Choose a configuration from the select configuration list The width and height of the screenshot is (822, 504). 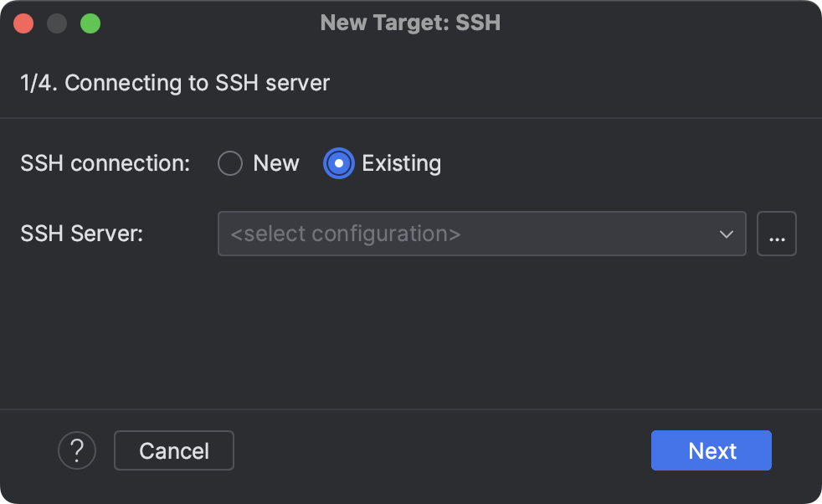pyautogui.click(x=481, y=234)
